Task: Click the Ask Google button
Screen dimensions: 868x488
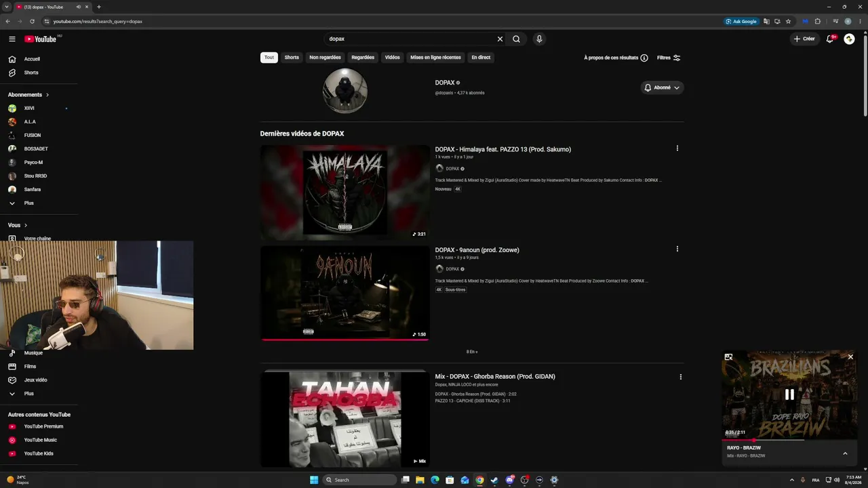Action: [741, 21]
